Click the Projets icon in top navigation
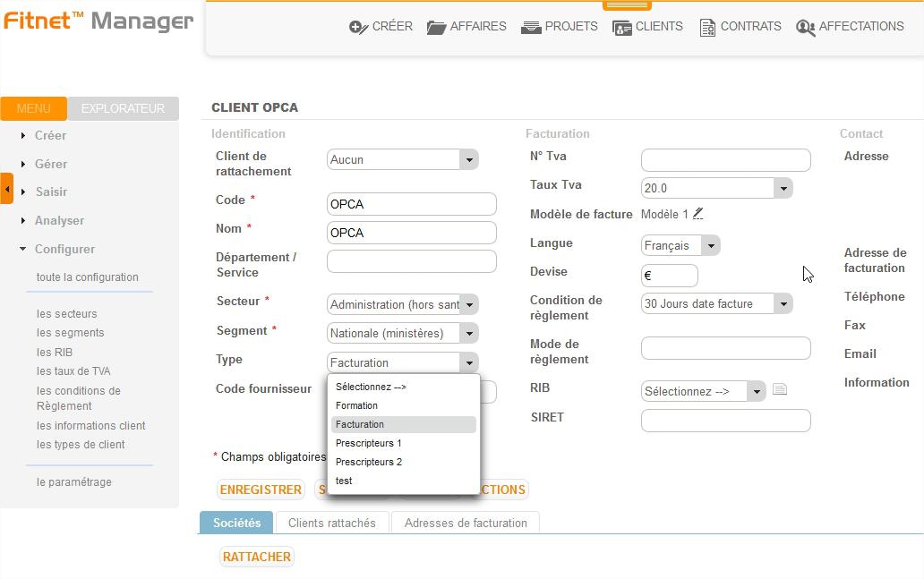924x579 pixels. point(531,28)
